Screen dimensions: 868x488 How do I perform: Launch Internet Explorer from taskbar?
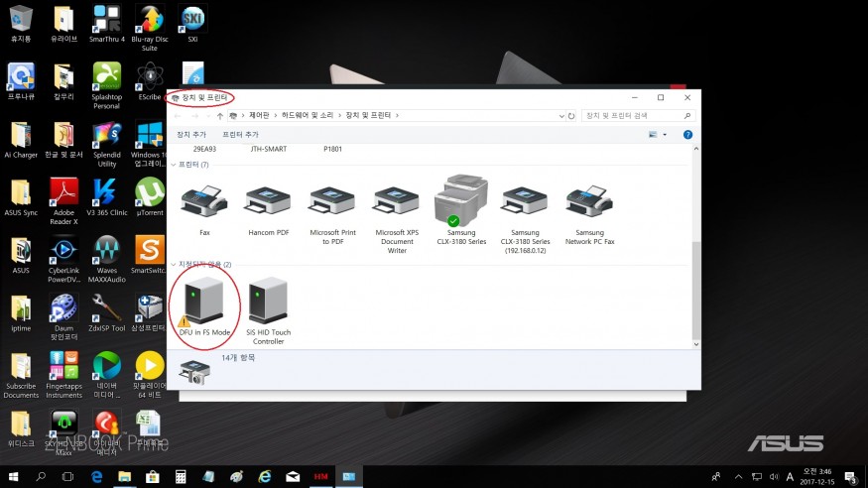(x=265, y=476)
